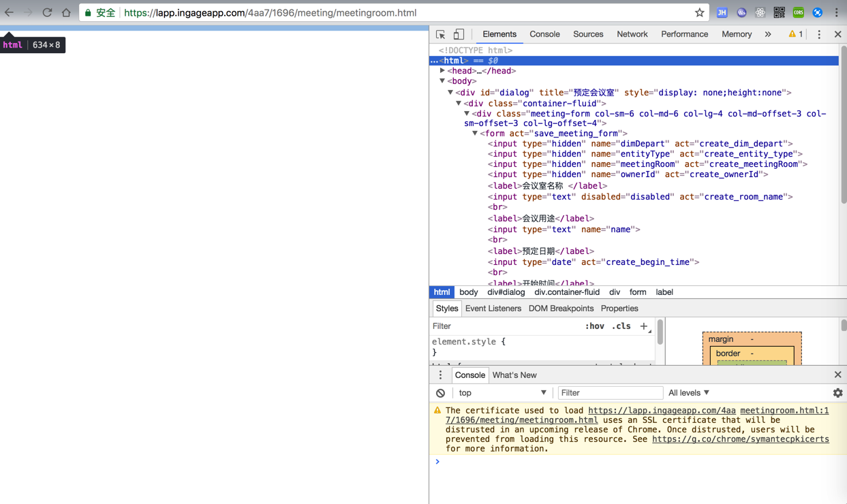Bookmark this page with the star icon

(699, 12)
